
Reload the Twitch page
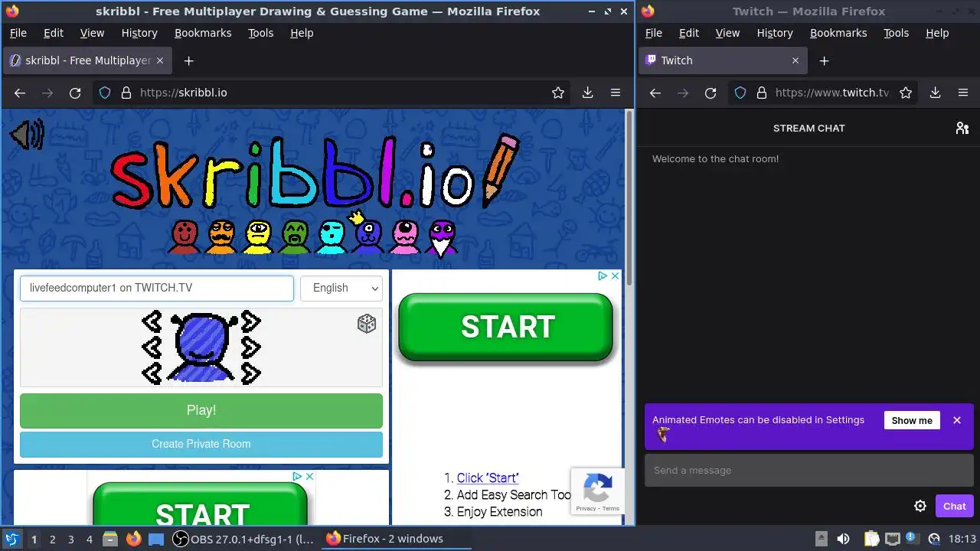pos(710,93)
